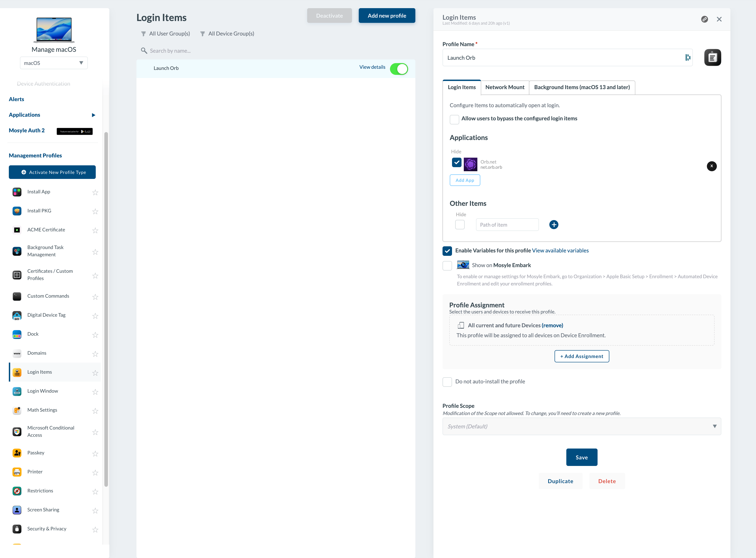Image resolution: width=756 pixels, height=558 pixels.
Task: Open the macOS platform dropdown
Action: coord(54,63)
